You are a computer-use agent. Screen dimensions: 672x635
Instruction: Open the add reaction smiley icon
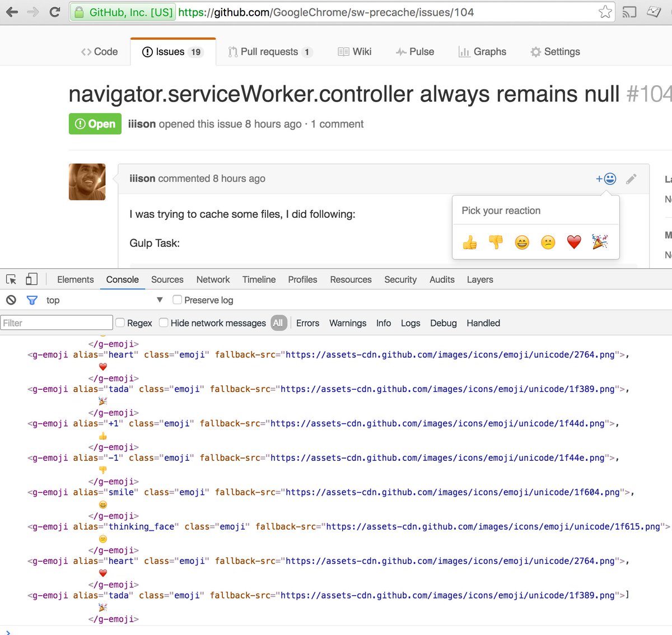606,179
